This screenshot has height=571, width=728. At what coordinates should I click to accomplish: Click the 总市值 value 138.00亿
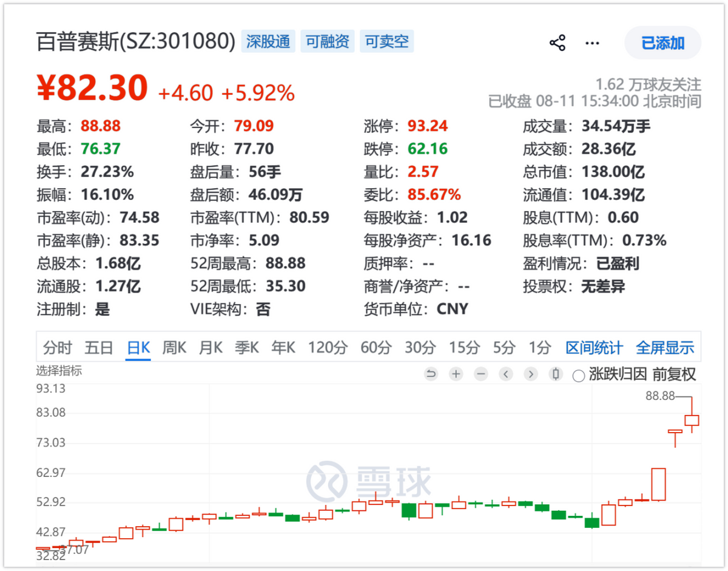[x=613, y=172]
